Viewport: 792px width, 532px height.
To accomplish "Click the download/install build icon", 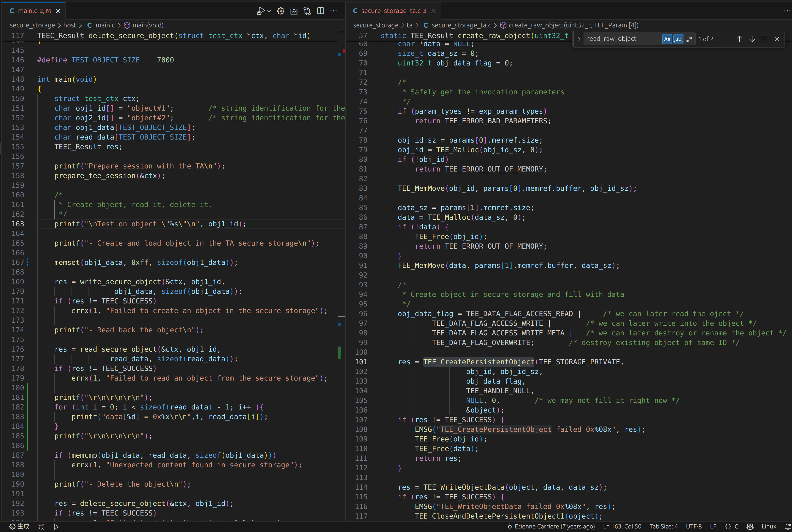I will [294, 11].
